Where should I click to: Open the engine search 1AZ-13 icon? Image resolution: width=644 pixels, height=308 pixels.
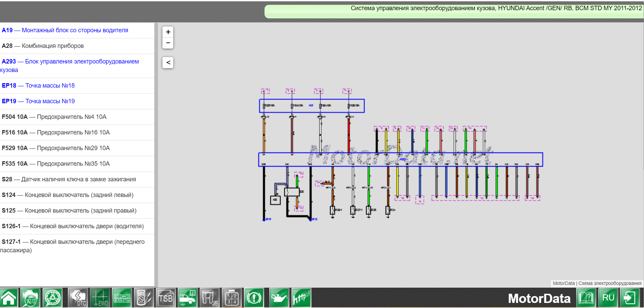[31, 298]
